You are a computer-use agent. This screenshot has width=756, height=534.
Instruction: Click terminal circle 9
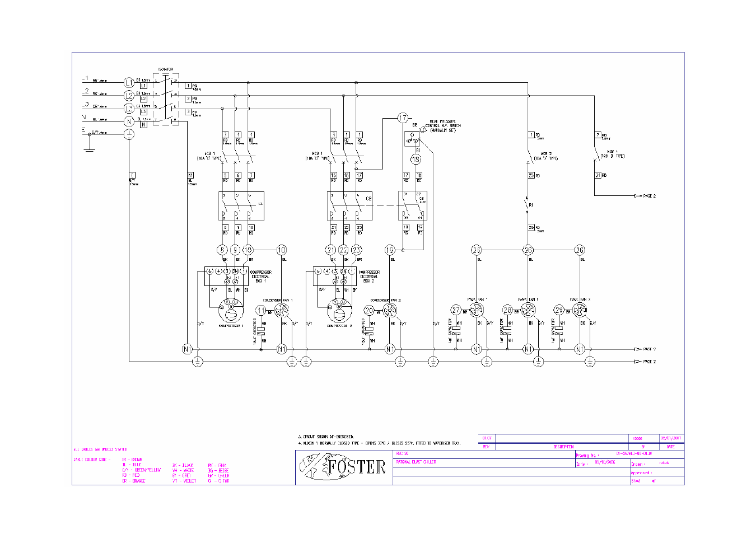click(235, 250)
